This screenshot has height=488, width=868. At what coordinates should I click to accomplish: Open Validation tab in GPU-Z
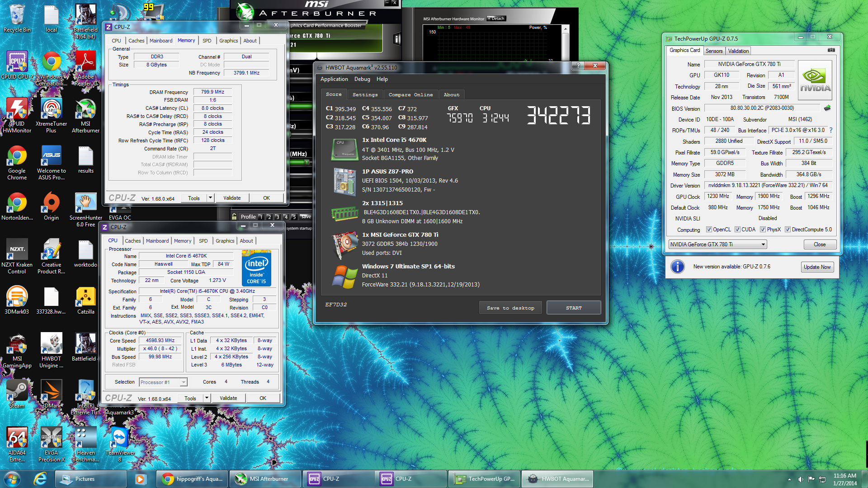[x=738, y=51]
